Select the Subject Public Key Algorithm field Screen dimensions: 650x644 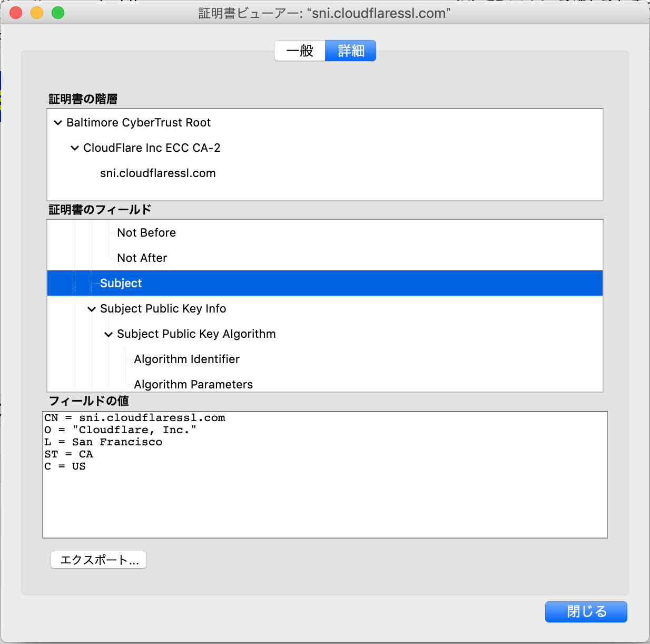coord(196,334)
